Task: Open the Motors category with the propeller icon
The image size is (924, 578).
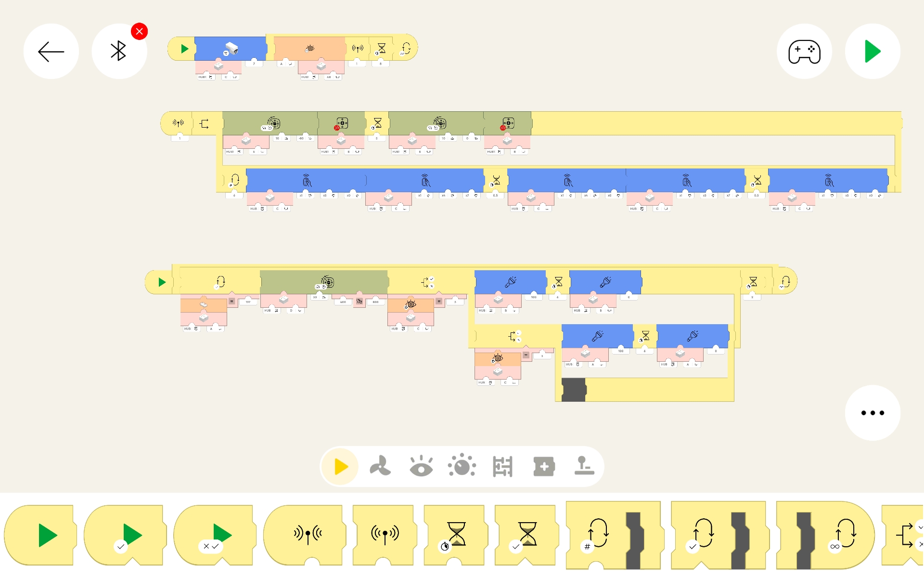Action: [380, 466]
